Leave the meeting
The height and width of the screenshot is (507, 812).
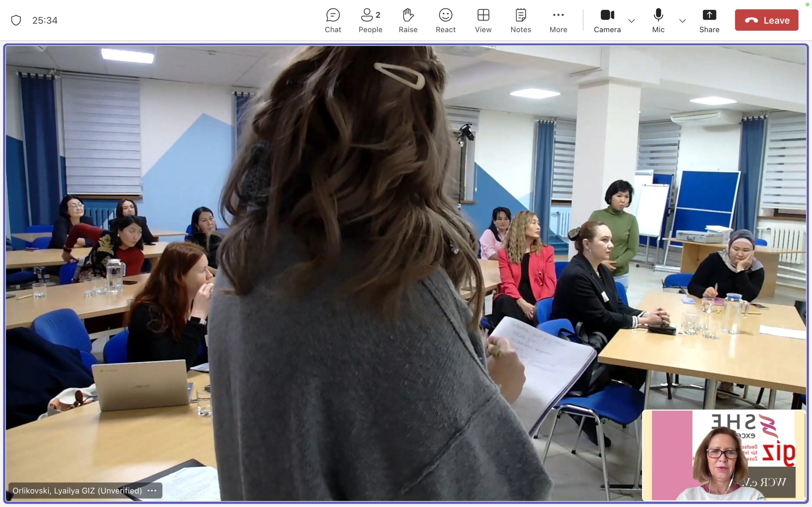766,20
